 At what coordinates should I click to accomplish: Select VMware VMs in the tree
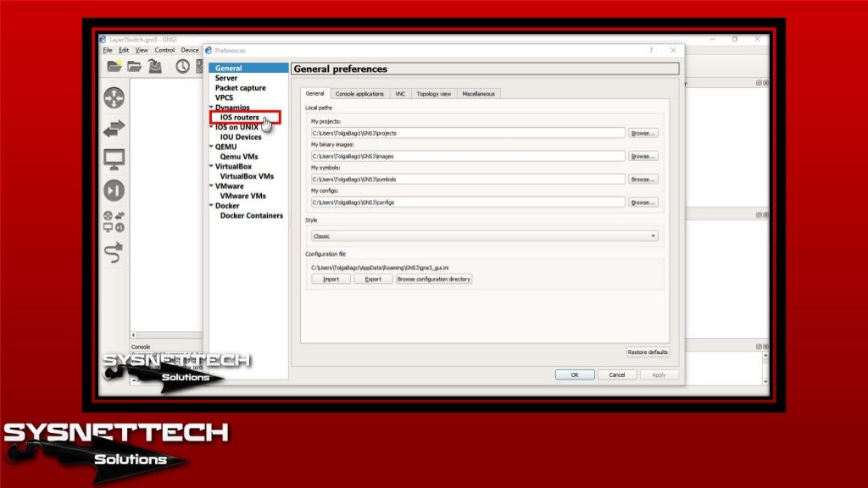click(x=243, y=196)
